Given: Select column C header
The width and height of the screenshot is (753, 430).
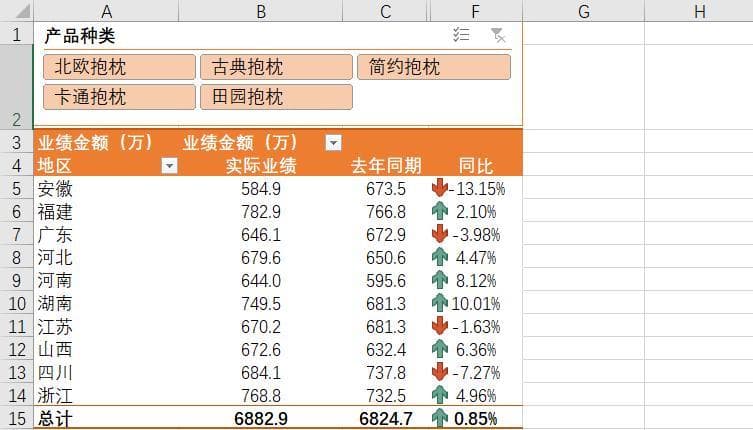Looking at the screenshot, I should (385, 11).
